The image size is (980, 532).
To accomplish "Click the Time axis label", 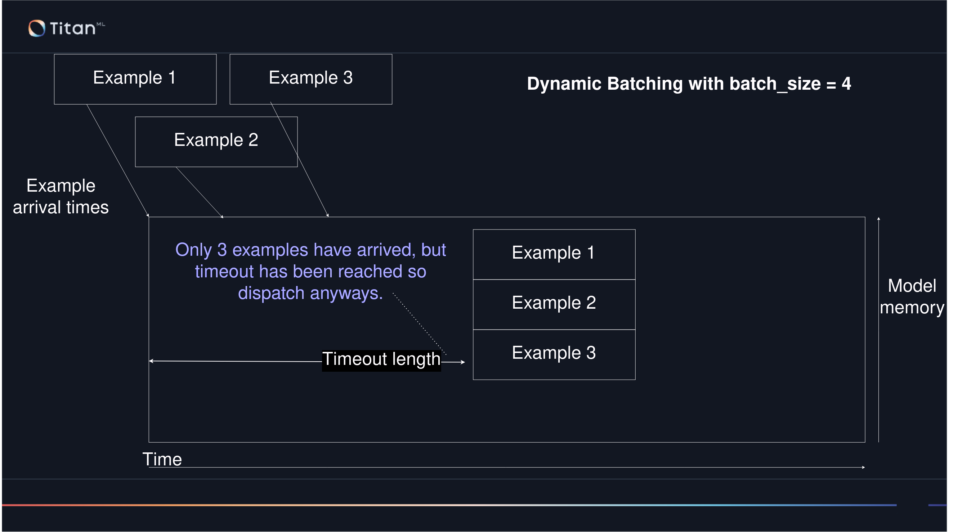I will (x=162, y=459).
